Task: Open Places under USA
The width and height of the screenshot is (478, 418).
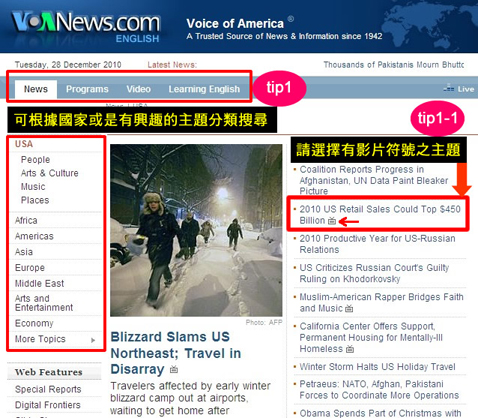Action: pyautogui.click(x=35, y=200)
